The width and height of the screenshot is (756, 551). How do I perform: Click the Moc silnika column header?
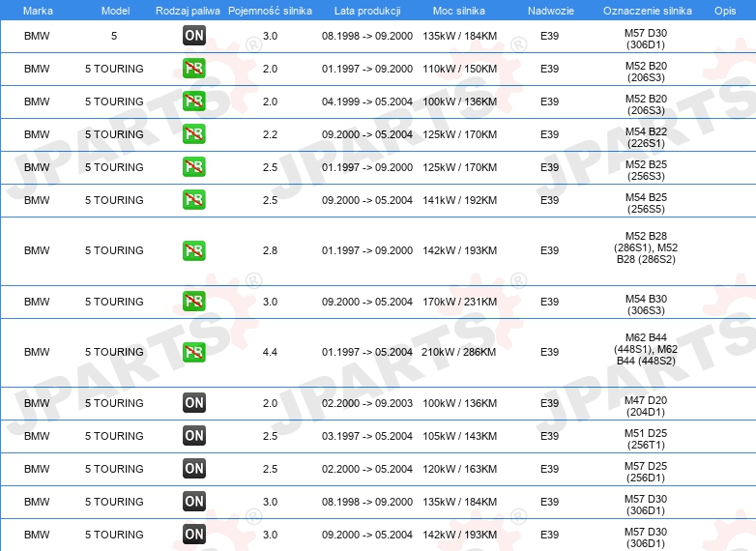click(459, 11)
